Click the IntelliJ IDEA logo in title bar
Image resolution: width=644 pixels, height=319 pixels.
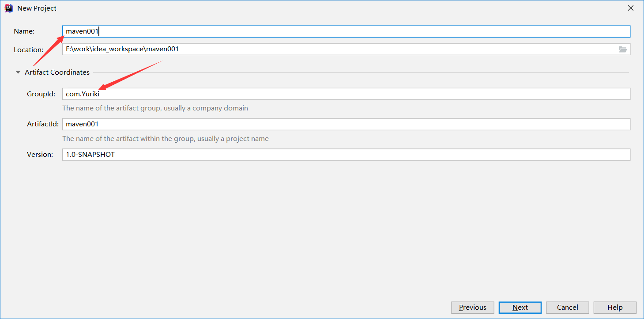(x=8, y=8)
